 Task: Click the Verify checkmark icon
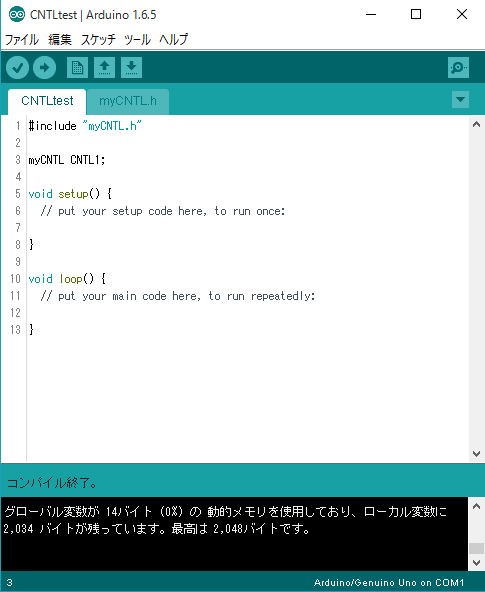(17, 68)
